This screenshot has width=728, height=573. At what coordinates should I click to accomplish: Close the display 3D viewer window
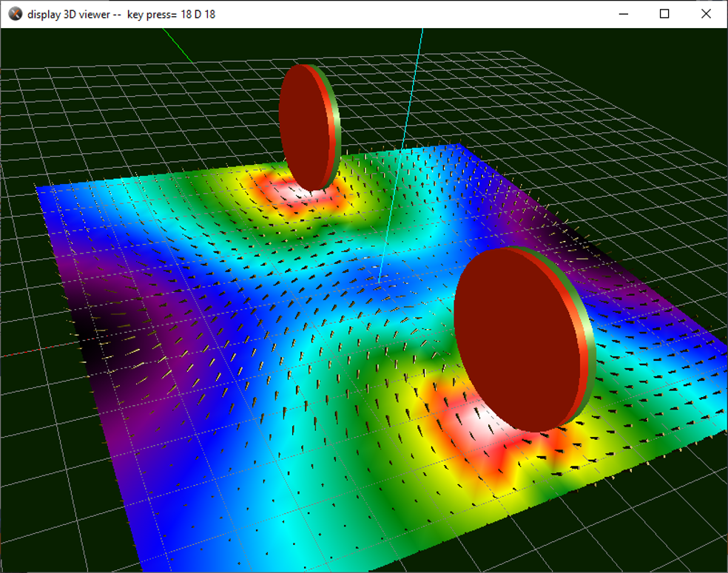pyautogui.click(x=705, y=14)
